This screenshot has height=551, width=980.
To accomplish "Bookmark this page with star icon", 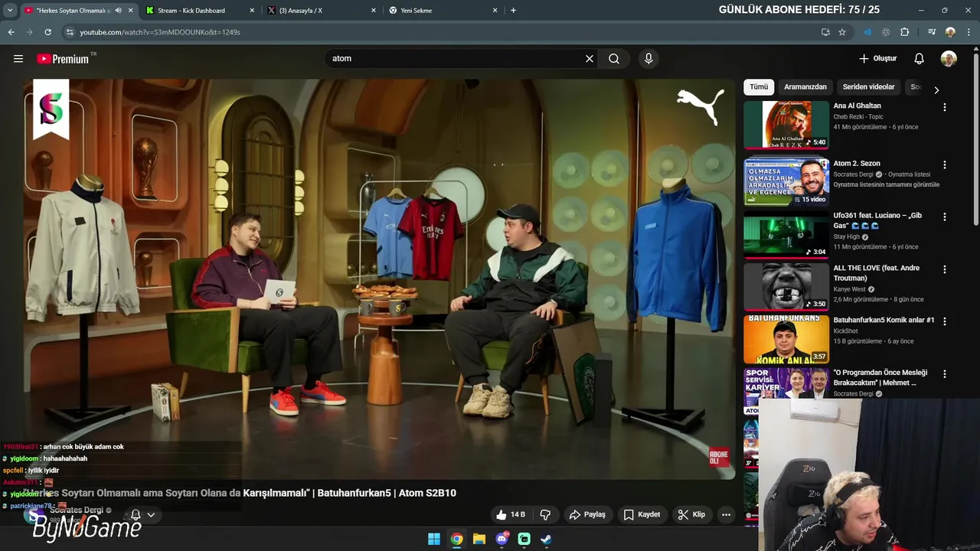I will [842, 32].
